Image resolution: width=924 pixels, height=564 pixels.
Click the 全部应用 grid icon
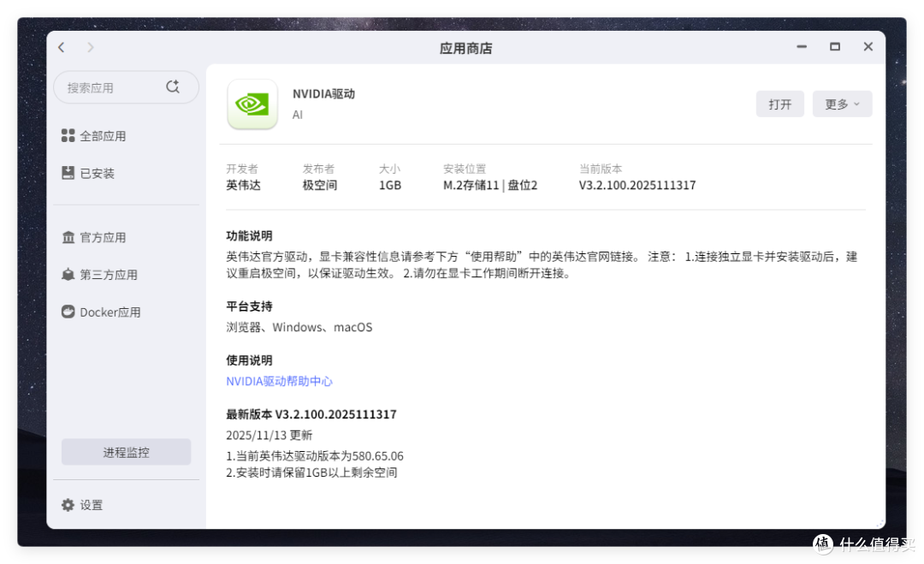click(x=68, y=135)
